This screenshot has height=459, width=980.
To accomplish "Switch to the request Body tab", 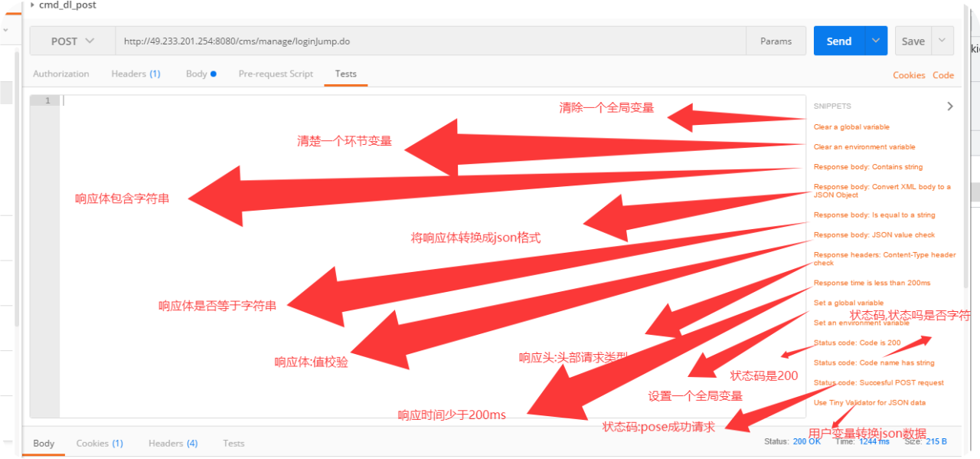I will coord(201,74).
